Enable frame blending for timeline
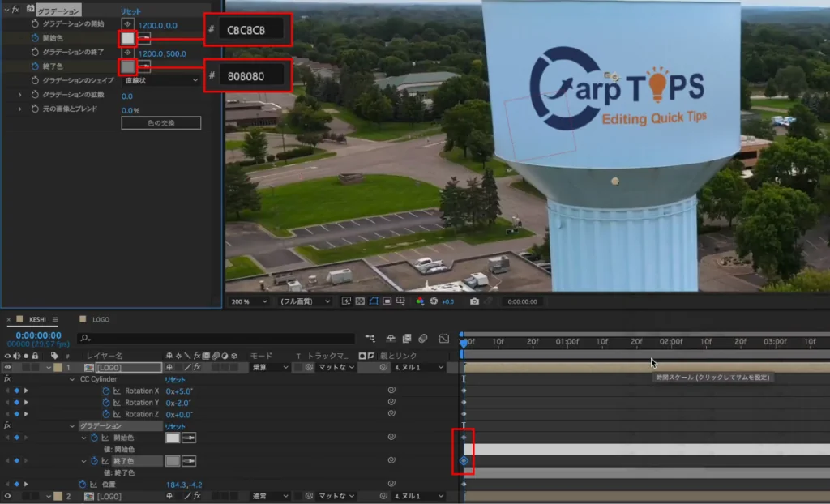The height and width of the screenshot is (504, 830). pyautogui.click(x=407, y=338)
